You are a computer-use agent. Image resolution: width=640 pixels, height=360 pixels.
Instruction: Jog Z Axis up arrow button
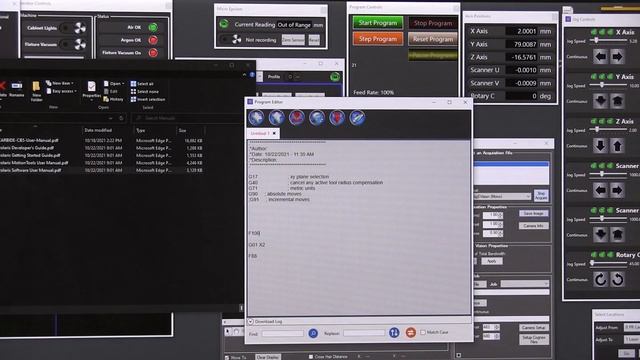point(617,146)
